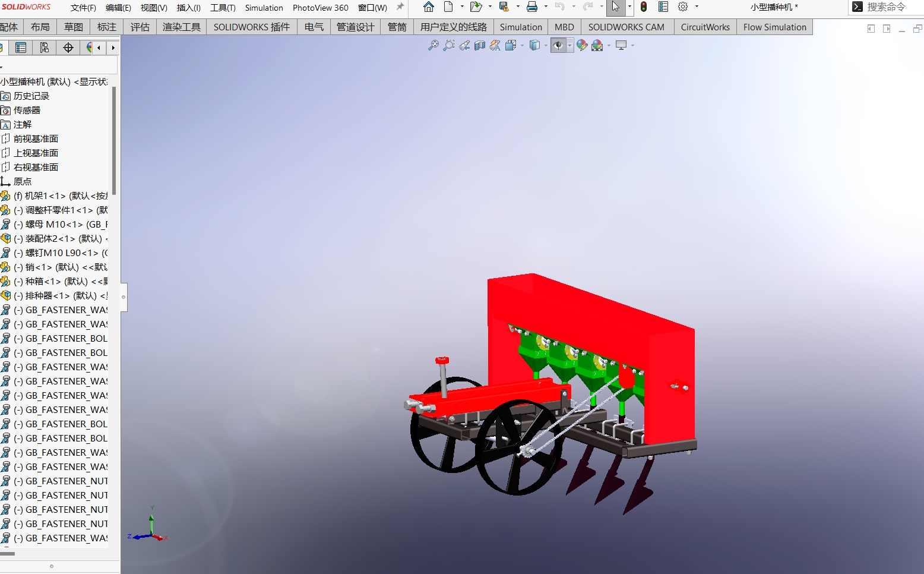This screenshot has width=924, height=574.
Task: Expand the 排种器 component in the tree
Action: 6,295
